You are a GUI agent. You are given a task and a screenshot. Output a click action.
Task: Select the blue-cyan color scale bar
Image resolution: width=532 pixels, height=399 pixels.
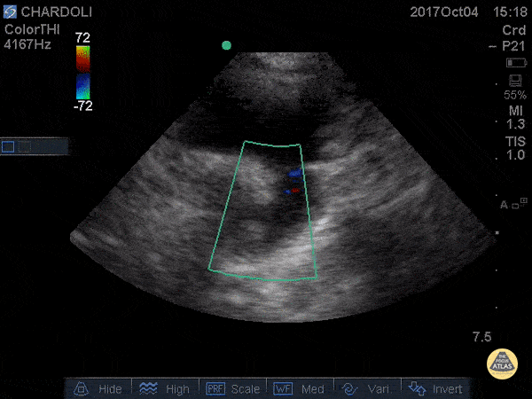[82, 85]
